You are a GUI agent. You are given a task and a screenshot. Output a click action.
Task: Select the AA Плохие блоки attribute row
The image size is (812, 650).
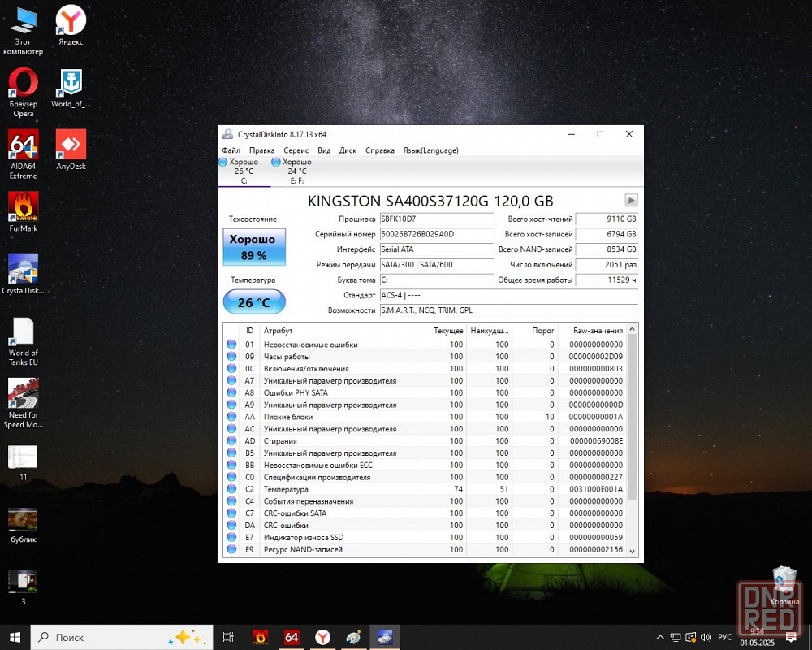pos(425,417)
